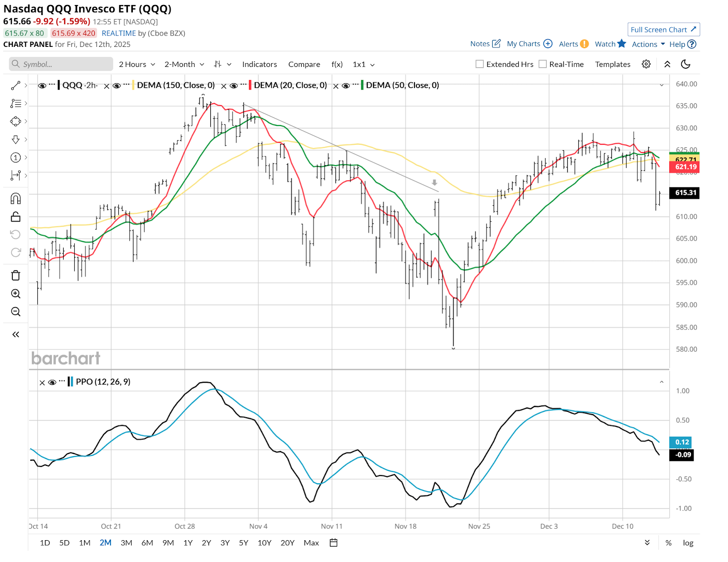Switch to dark mode with moon icon
Viewport: 728px width, 562px height.
pos(686,64)
